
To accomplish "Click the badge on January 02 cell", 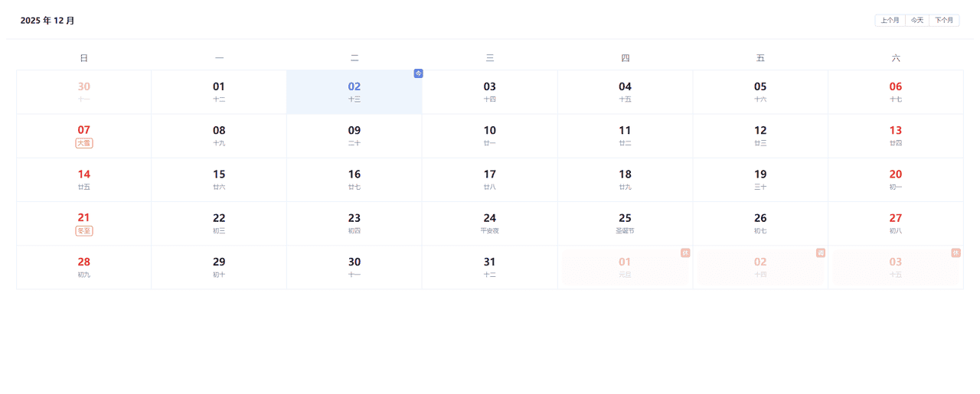I will click(x=820, y=252).
